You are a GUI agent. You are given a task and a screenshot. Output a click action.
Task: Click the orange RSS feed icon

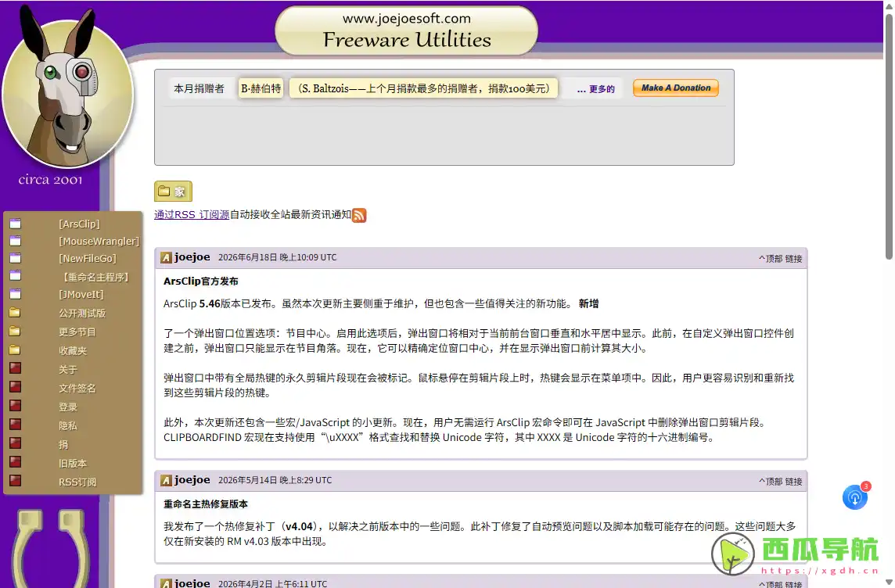pyautogui.click(x=359, y=215)
